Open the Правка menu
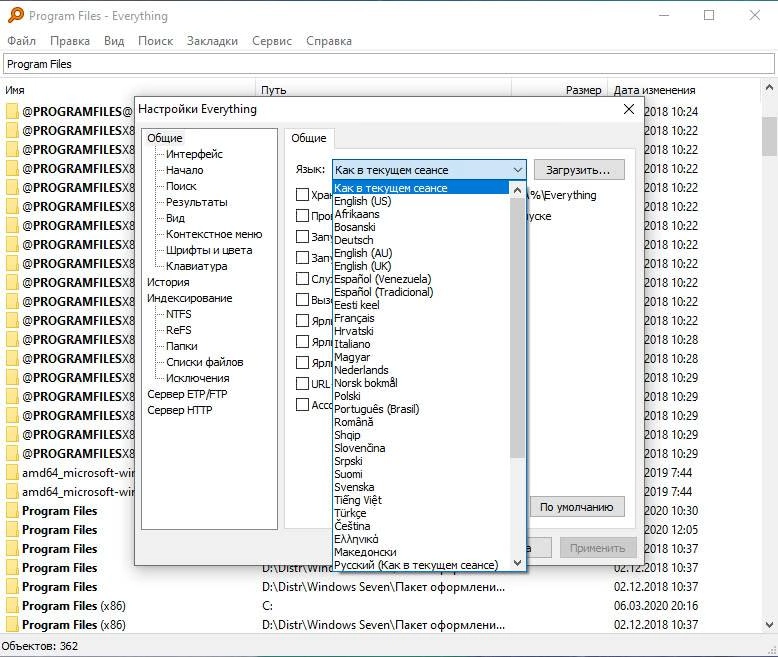 (x=70, y=41)
